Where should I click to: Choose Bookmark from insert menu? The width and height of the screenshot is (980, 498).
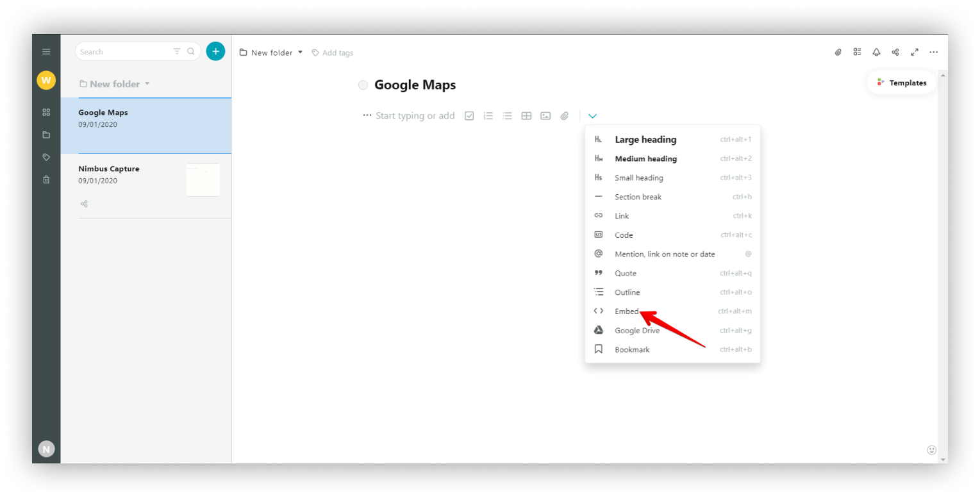coord(672,349)
